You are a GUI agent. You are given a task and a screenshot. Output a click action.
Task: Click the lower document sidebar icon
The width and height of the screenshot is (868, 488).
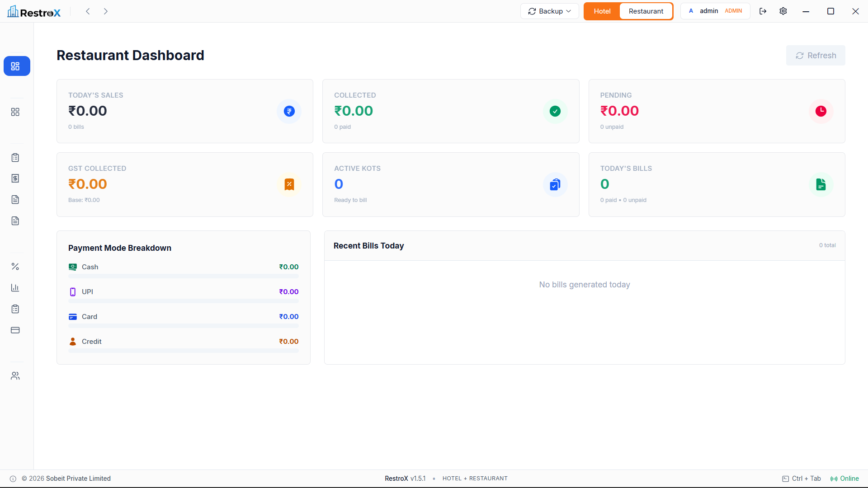(x=15, y=221)
